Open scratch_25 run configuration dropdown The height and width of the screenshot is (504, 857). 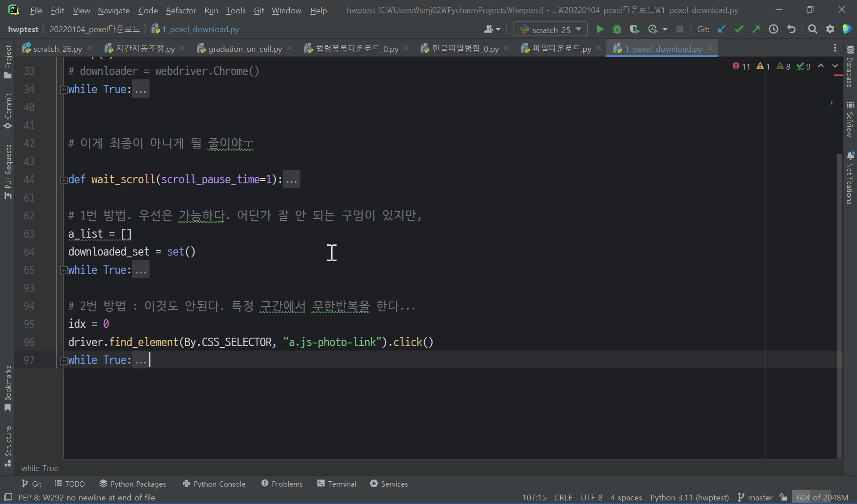coord(551,29)
